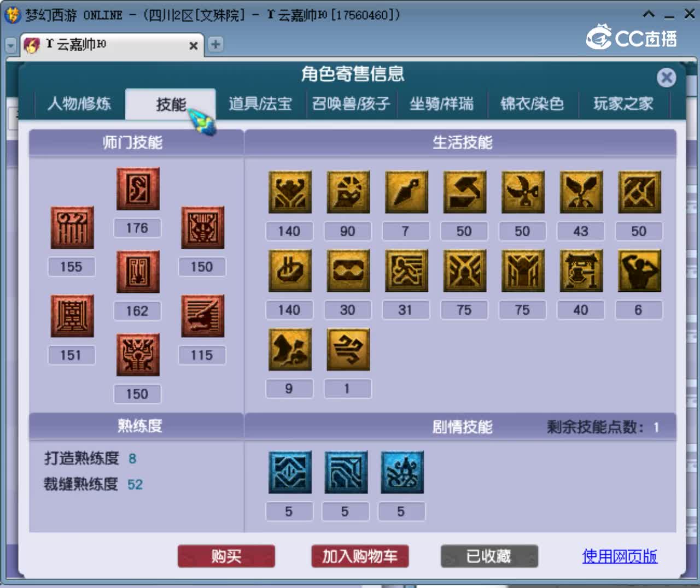The image size is (700, 588).
Task: Open the 玩家之家 tab
Action: pos(623,104)
